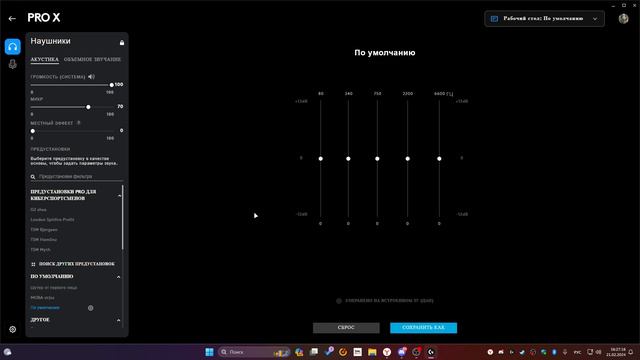640x360 pixels.
Task: Click the 80 Hz equalizer band handle
Action: pos(320,159)
